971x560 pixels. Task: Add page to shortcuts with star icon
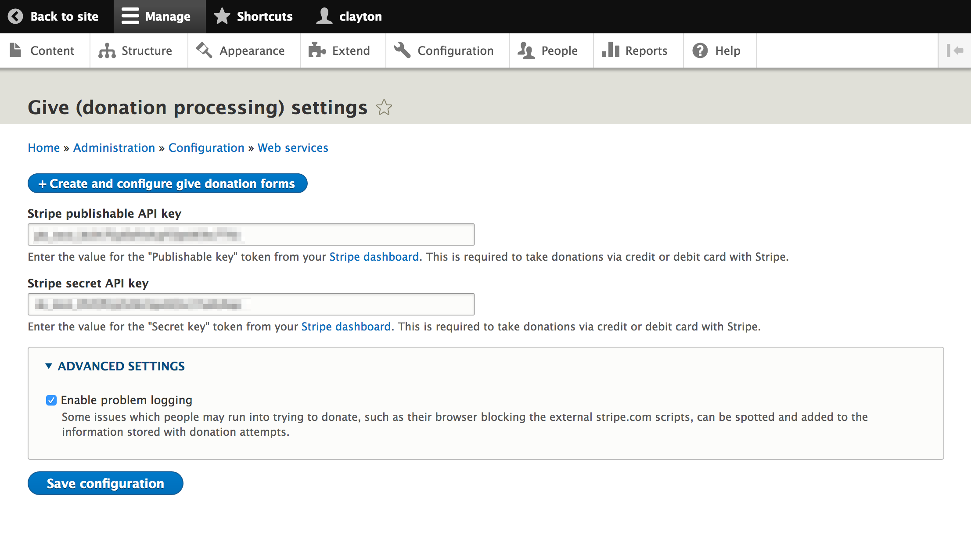click(384, 108)
